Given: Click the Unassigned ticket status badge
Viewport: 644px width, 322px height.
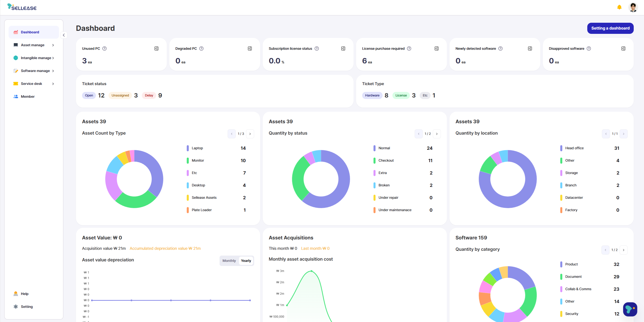Looking at the screenshot, I should coord(120,95).
